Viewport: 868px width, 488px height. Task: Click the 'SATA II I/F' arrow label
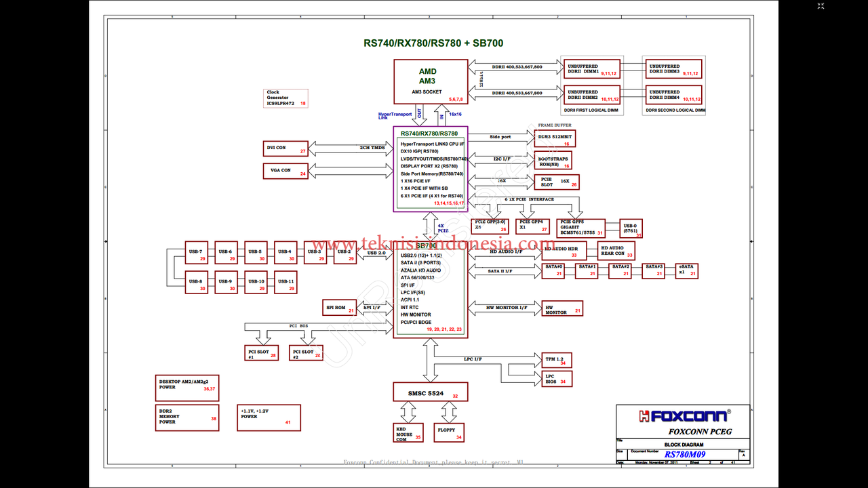[500, 271]
